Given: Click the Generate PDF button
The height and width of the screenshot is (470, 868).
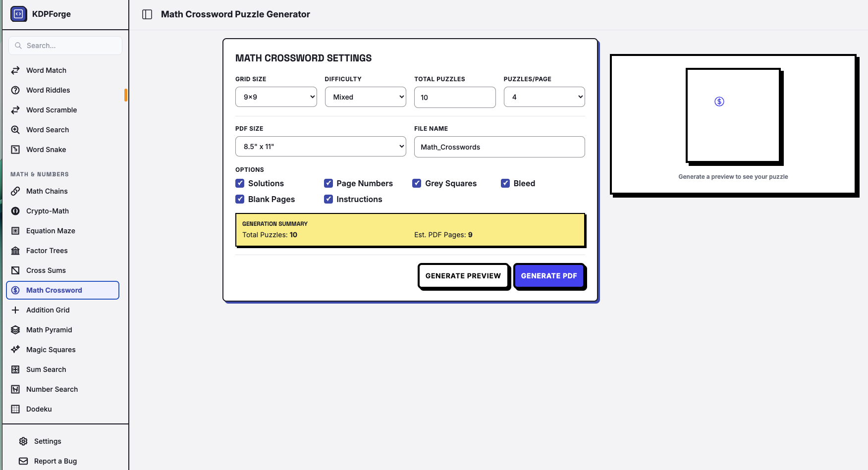Looking at the screenshot, I should [x=549, y=276].
